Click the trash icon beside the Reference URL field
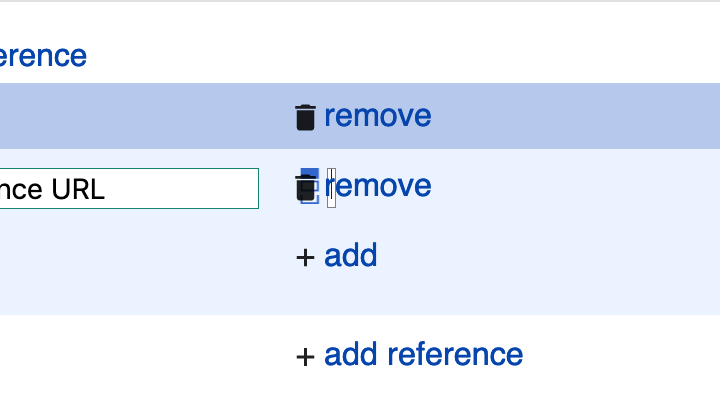Screen dimensions: 720x402 (x=305, y=188)
